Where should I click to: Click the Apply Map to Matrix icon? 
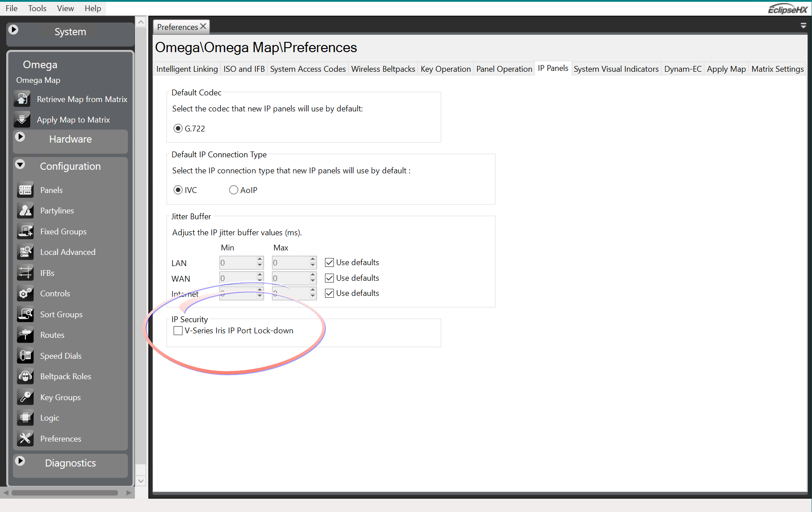coord(22,119)
